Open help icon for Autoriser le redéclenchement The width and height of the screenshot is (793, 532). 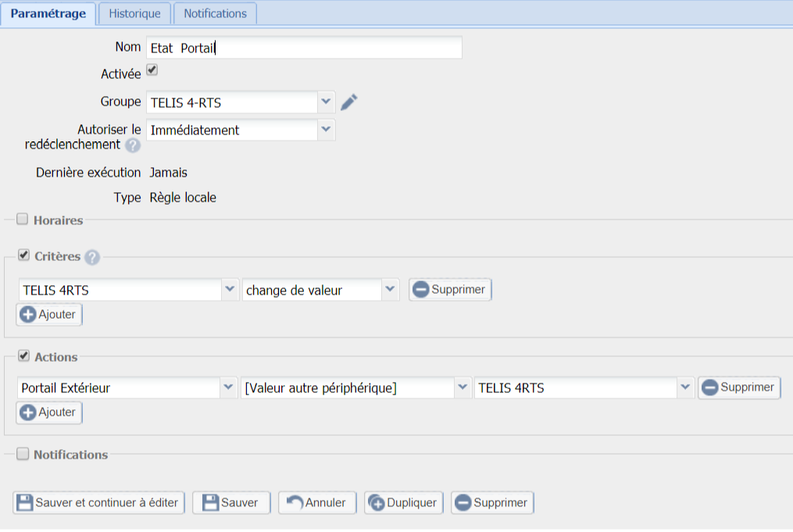pyautogui.click(x=133, y=145)
